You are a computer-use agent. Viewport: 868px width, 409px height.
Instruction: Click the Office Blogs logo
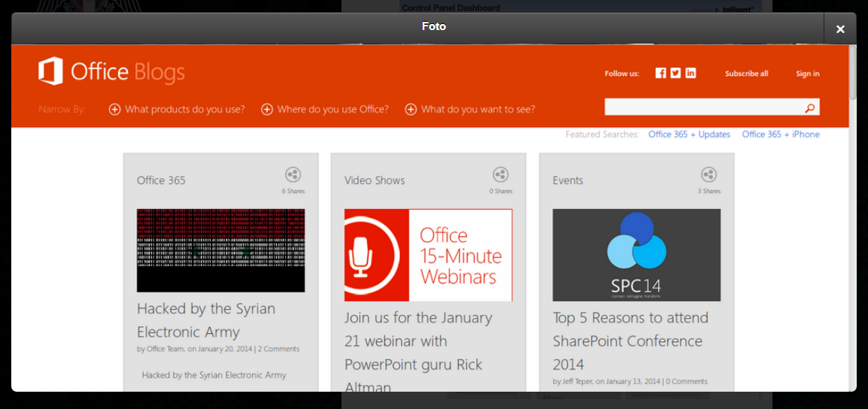pyautogui.click(x=111, y=72)
